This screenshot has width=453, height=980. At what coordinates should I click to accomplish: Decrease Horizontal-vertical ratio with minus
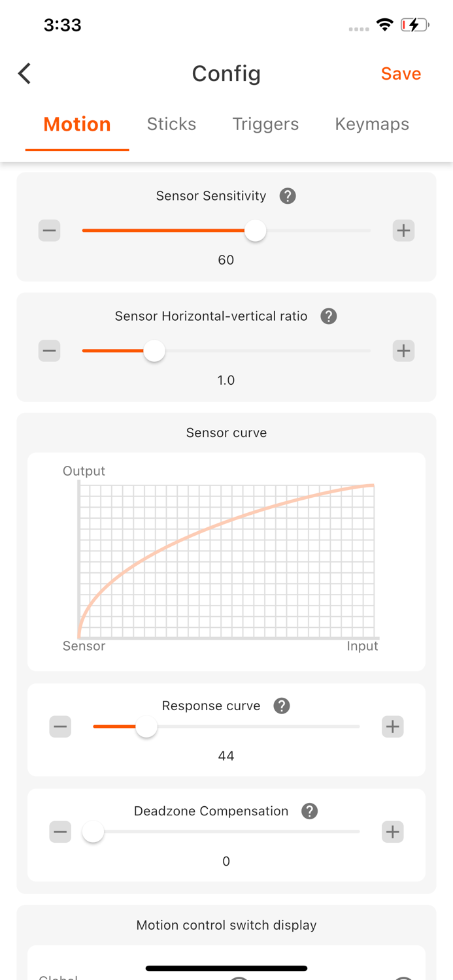click(x=50, y=351)
